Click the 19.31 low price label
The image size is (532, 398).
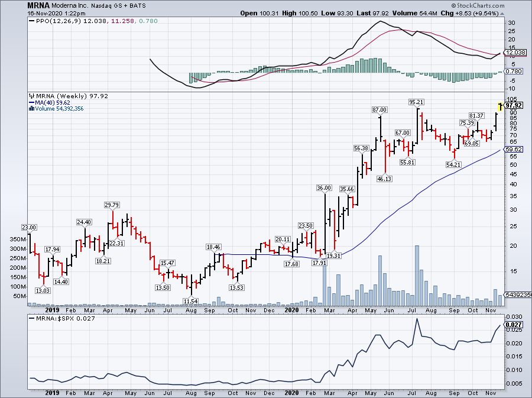[333, 255]
